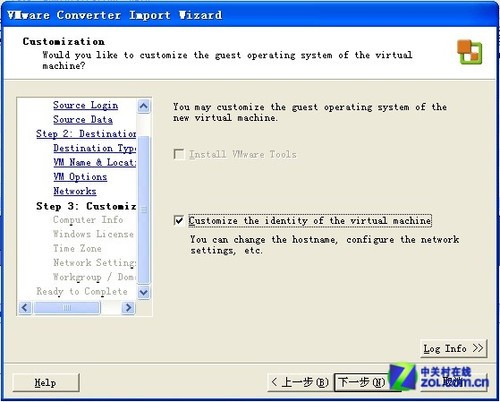Image resolution: width=500 pixels, height=402 pixels.
Task: Select the Windows License step
Action: 93,234
